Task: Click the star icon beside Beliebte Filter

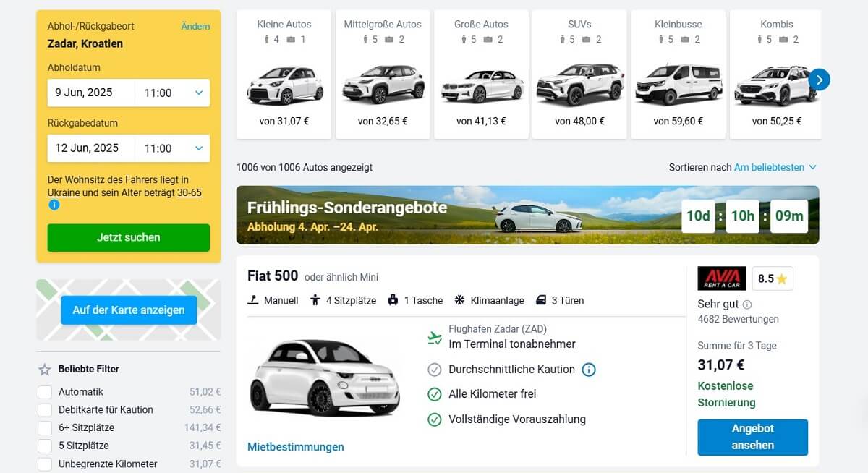Action: tap(45, 370)
